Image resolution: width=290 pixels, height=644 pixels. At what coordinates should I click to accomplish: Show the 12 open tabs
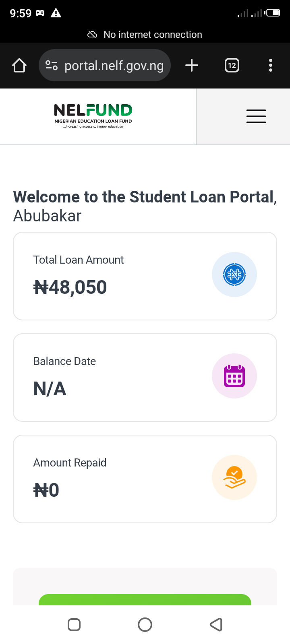(232, 65)
